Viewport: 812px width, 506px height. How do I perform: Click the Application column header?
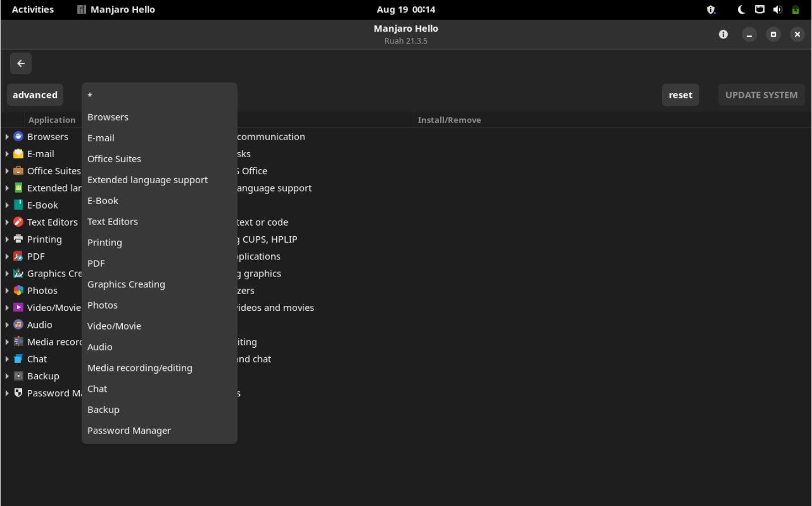point(51,120)
